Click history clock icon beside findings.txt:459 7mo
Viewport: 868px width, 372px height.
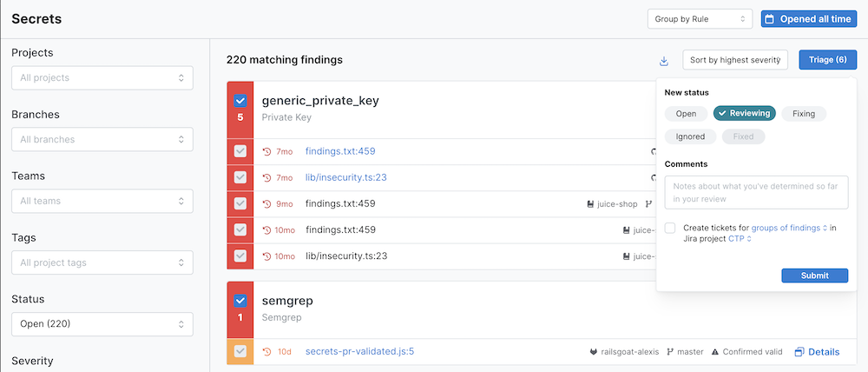(x=266, y=151)
